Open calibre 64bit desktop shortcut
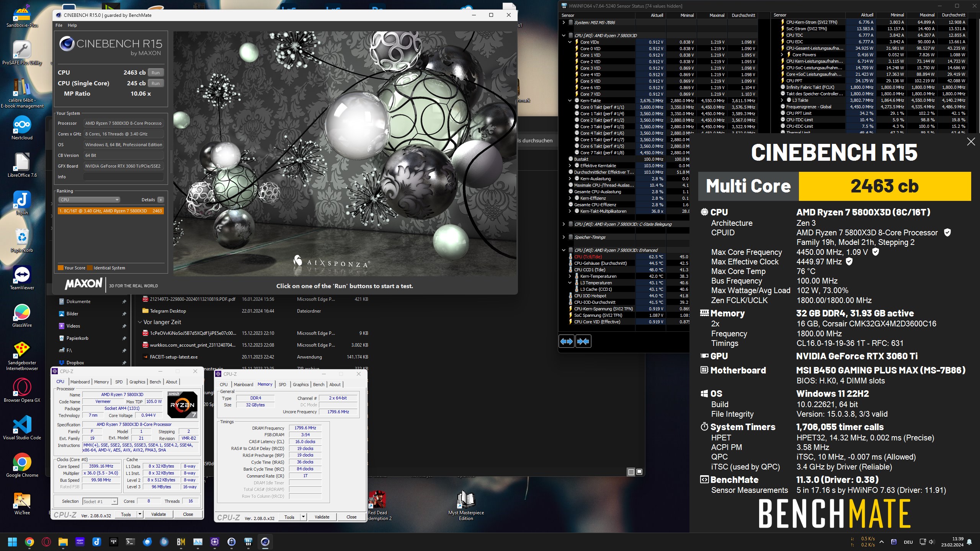The height and width of the screenshot is (551, 980). pos(22,93)
